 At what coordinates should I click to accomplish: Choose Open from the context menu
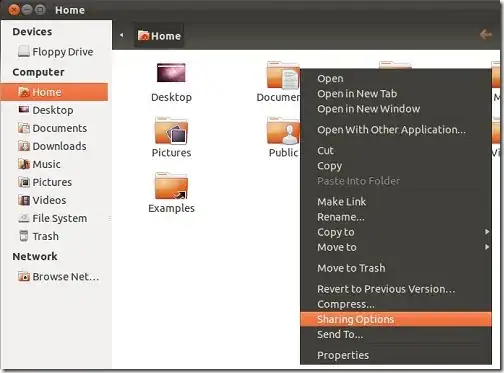coord(396,78)
